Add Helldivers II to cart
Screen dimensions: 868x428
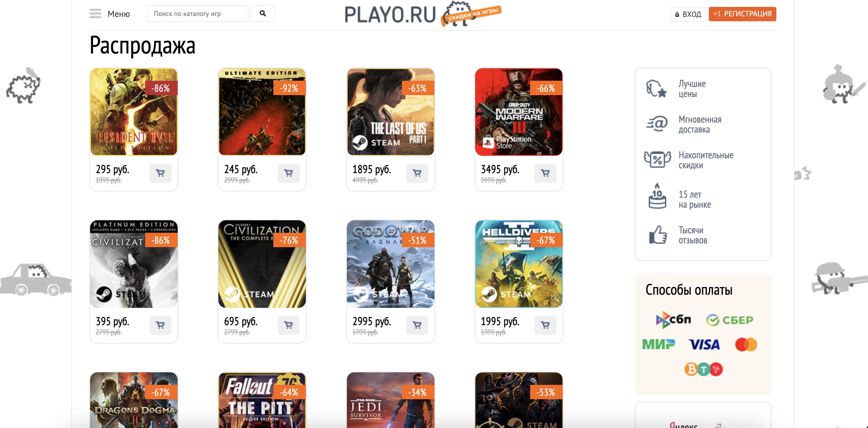(545, 325)
